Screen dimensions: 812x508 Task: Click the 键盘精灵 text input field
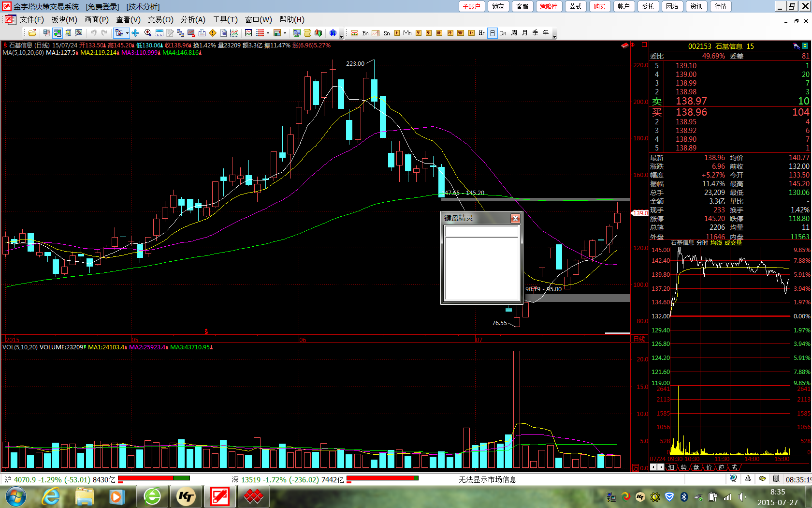482,231
